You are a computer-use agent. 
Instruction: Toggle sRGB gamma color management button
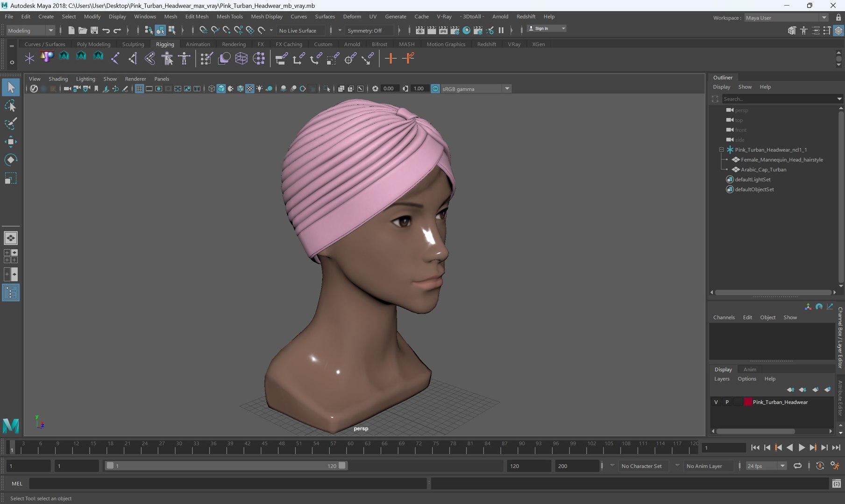point(435,89)
